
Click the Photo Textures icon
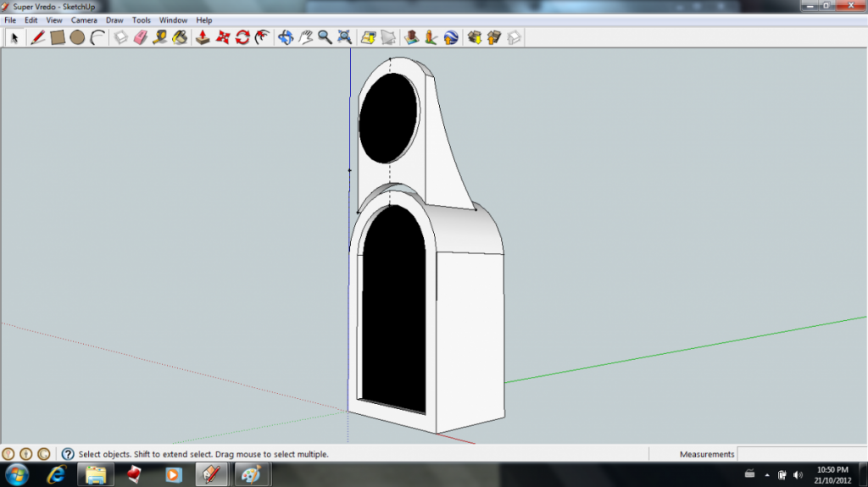coord(431,37)
